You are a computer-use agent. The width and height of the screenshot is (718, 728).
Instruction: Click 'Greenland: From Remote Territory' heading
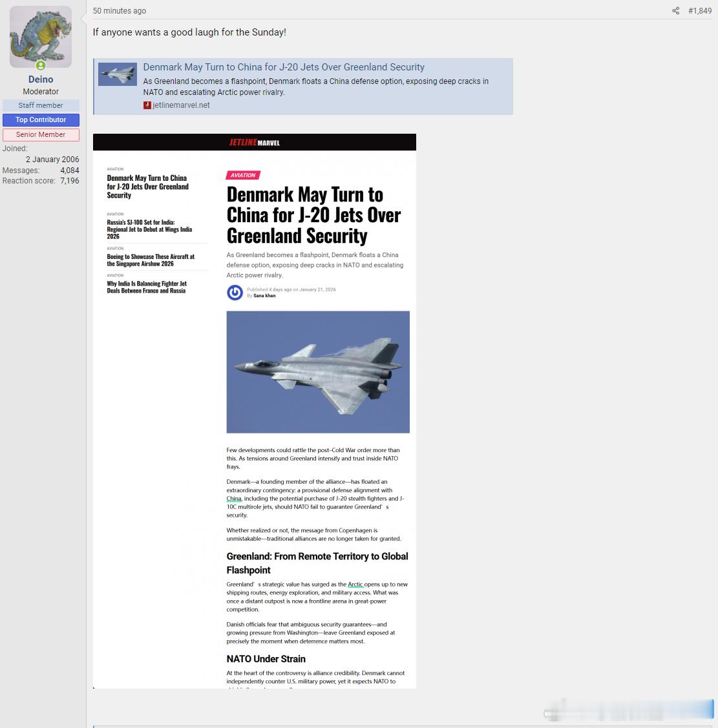click(x=317, y=563)
